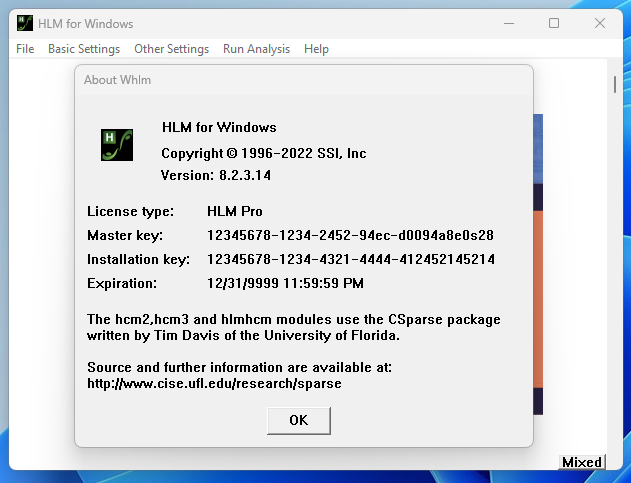Open the Basic Settings menu
Viewport: 631px width, 483px height.
[x=84, y=49]
